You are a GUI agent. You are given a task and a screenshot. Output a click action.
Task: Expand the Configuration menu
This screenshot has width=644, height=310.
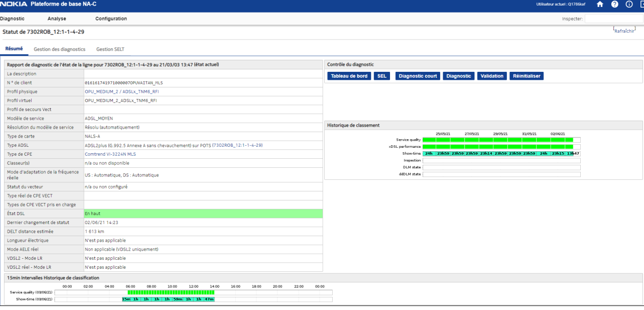click(111, 19)
